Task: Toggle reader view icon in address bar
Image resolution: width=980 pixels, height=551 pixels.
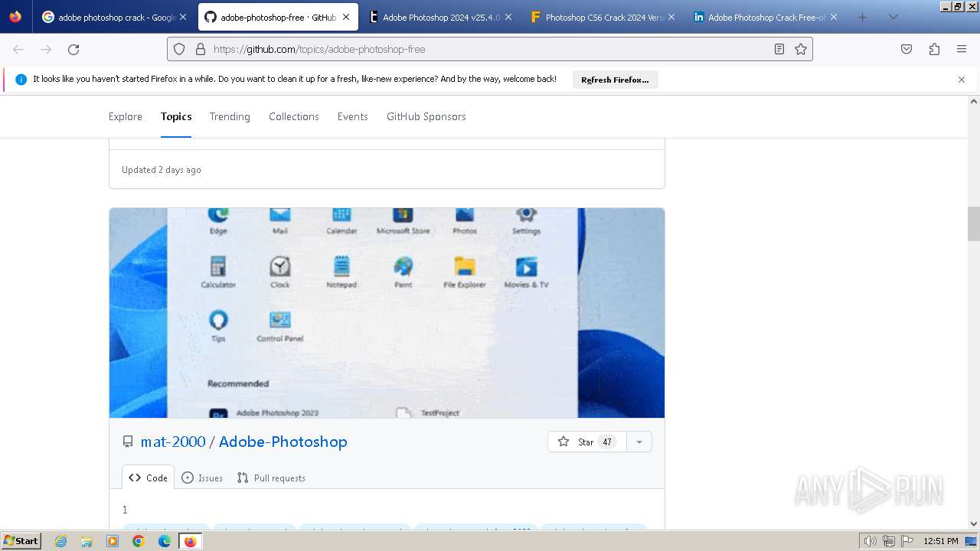Action: click(779, 49)
